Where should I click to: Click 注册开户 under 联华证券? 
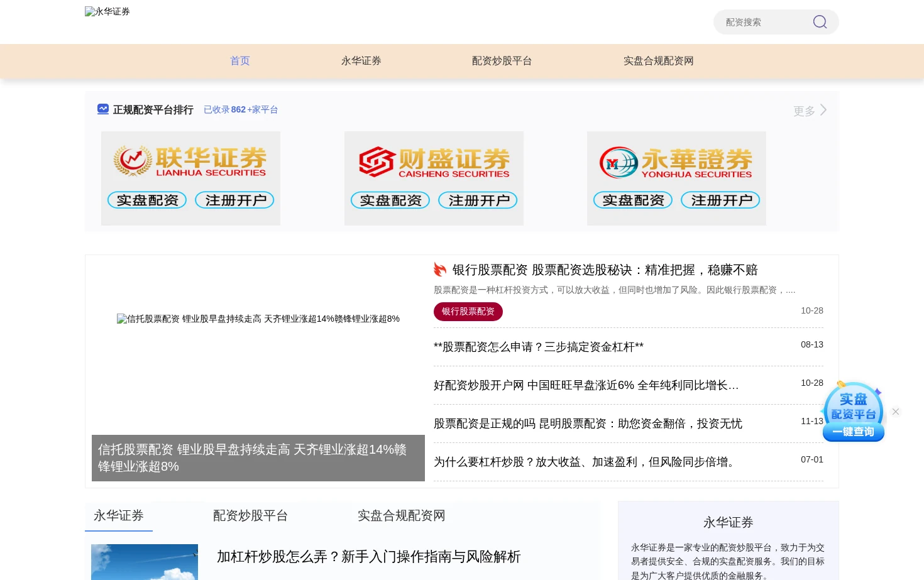point(234,200)
